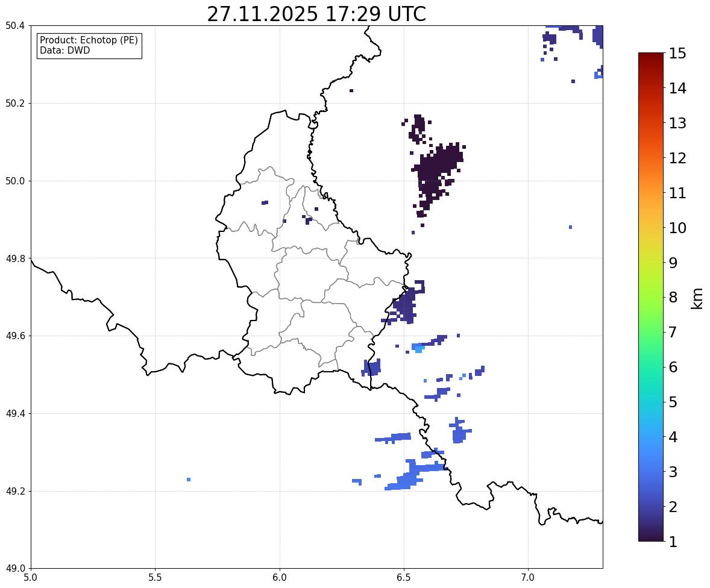
Task: Click the latitude label '50.0'
Action: pyautogui.click(x=15, y=181)
